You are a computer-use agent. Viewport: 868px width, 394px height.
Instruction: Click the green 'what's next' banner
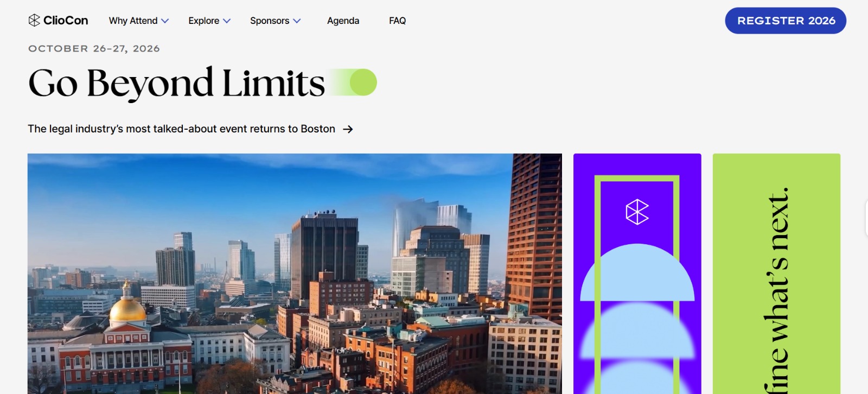776,274
